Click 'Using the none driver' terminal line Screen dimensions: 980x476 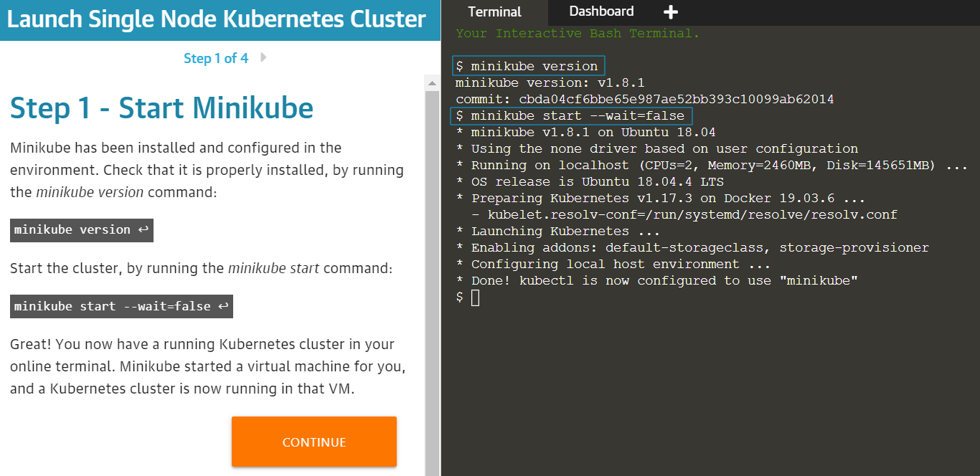tap(657, 148)
